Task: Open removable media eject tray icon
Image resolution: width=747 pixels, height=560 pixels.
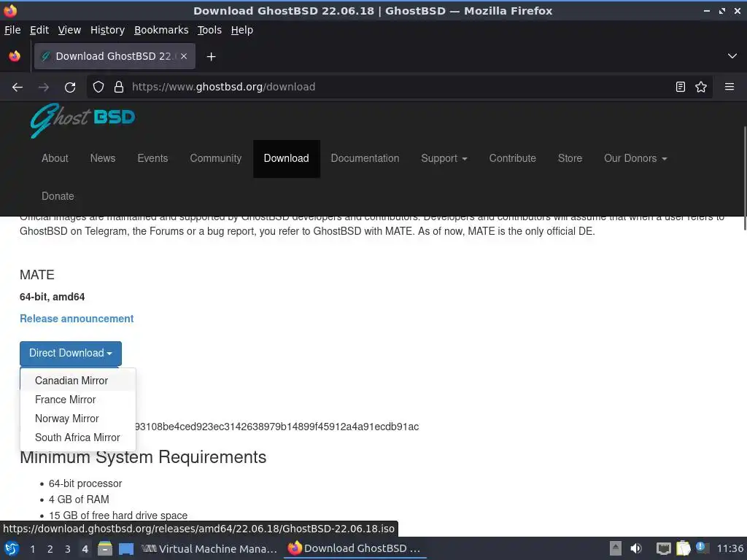Action: [616, 548]
